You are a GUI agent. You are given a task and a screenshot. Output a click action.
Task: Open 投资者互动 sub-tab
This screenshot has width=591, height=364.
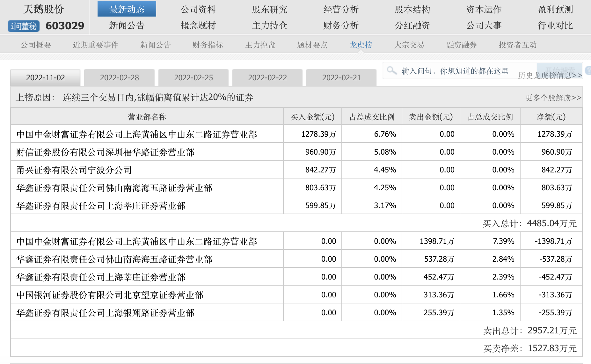pyautogui.click(x=518, y=45)
